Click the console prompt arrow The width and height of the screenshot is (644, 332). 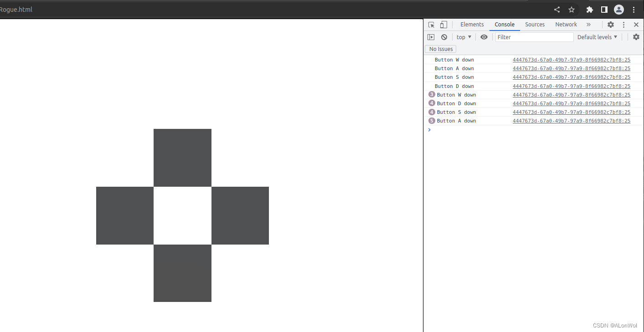coord(429,130)
